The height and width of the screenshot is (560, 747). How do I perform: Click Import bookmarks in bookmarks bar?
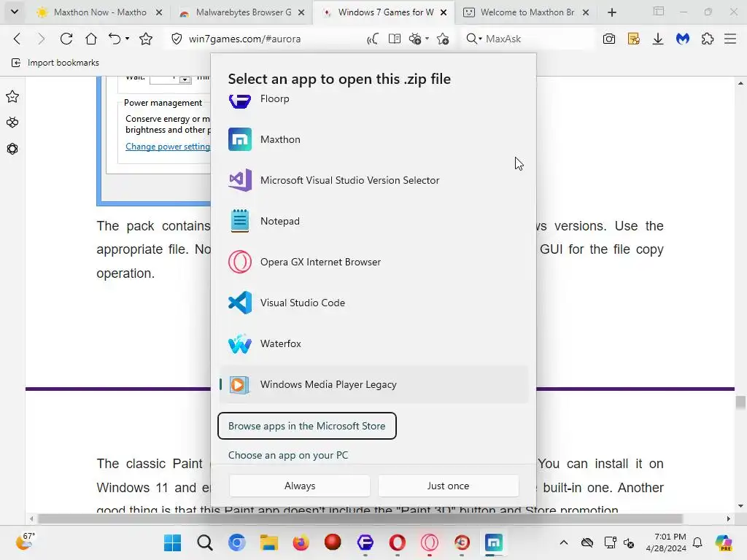[x=55, y=63]
